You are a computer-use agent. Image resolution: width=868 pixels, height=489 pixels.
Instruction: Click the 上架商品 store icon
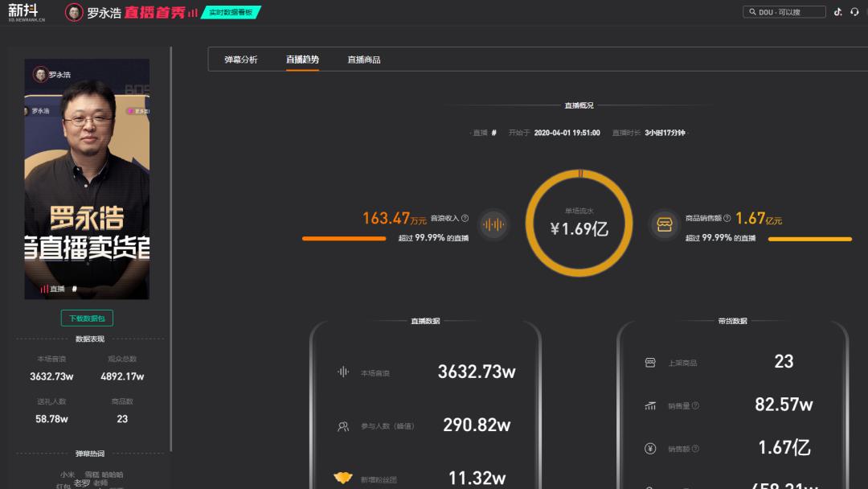coord(650,363)
